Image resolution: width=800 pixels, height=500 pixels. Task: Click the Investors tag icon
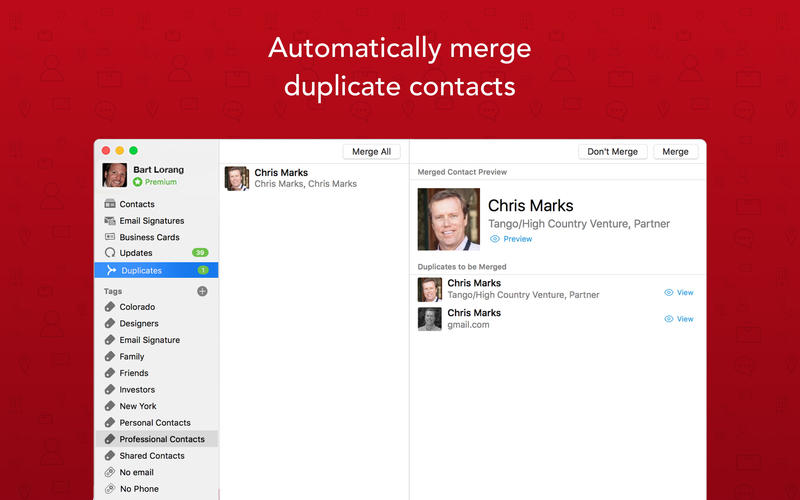point(110,389)
